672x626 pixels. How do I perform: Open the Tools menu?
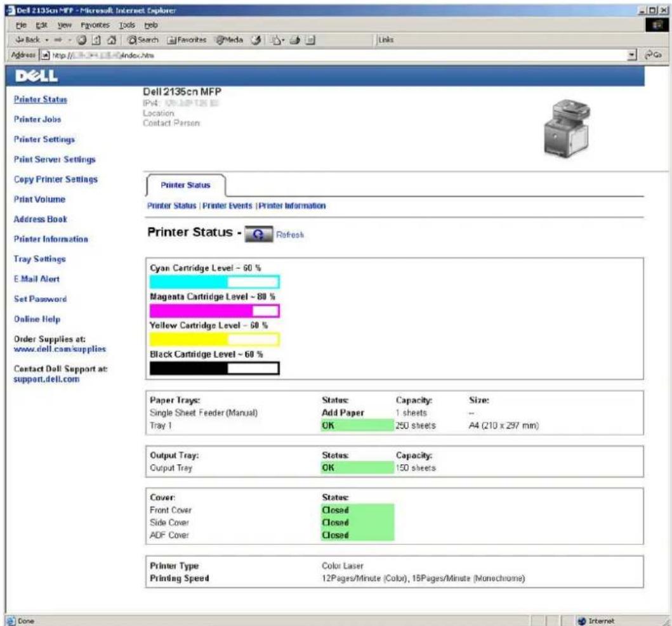click(x=127, y=25)
